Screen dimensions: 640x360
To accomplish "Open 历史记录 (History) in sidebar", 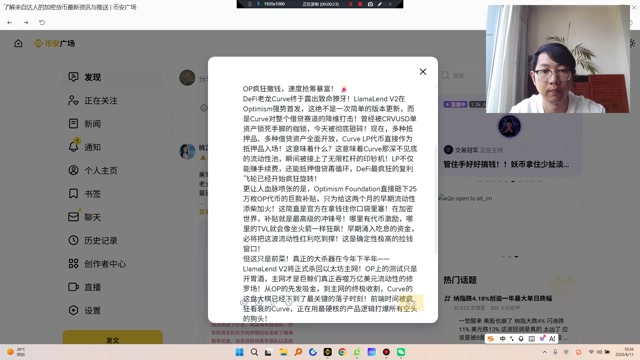I will pyautogui.click(x=114, y=240).
